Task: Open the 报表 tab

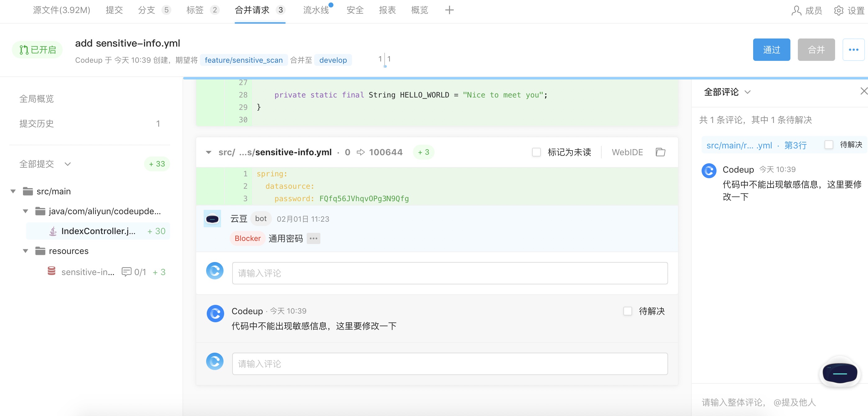Action: click(387, 10)
